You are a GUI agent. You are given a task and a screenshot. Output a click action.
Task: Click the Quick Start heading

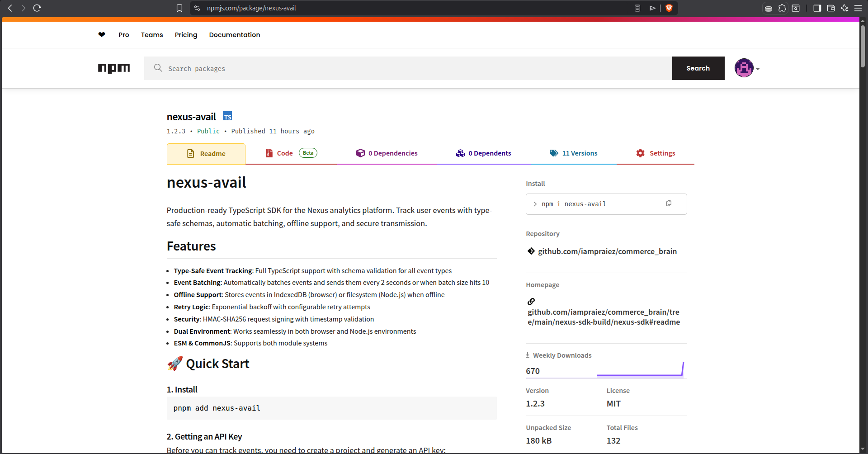[217, 364]
